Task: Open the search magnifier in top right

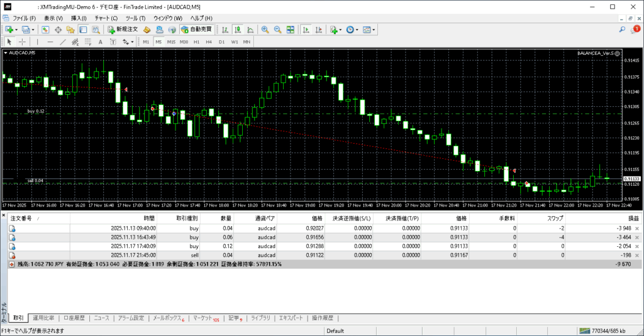Action: [622, 30]
